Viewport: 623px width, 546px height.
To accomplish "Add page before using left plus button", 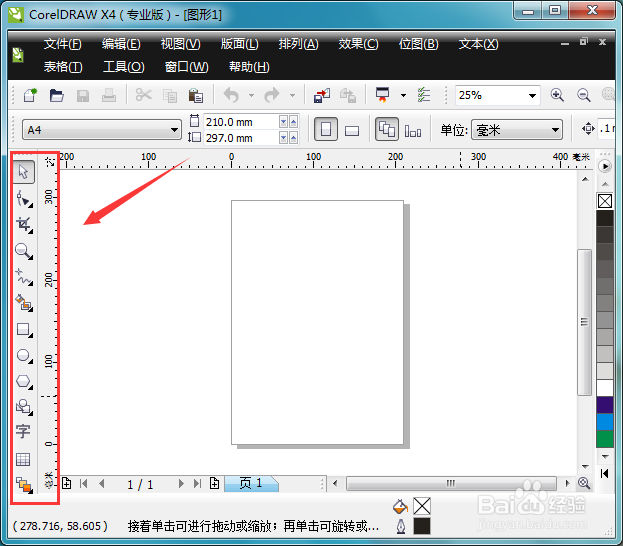I will pyautogui.click(x=66, y=484).
